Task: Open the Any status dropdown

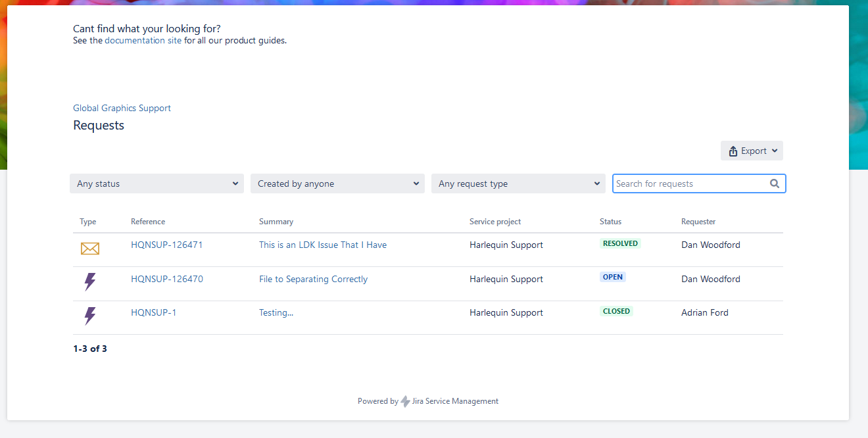Action: pos(157,184)
